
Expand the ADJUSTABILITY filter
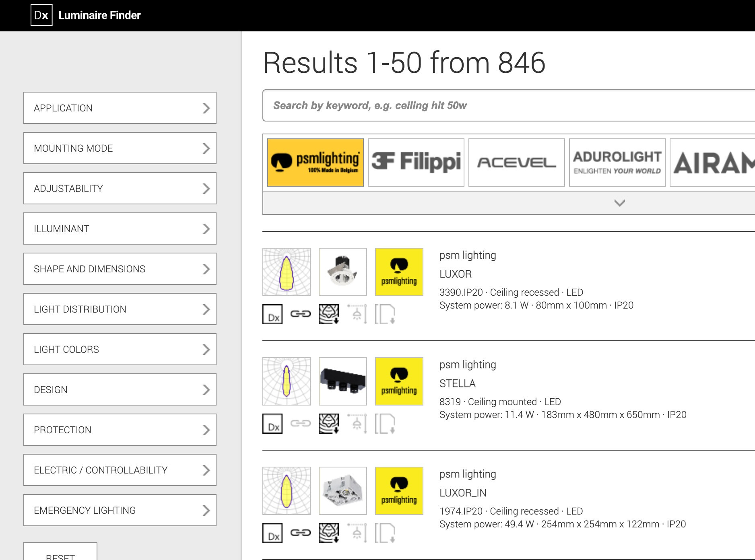tap(120, 188)
